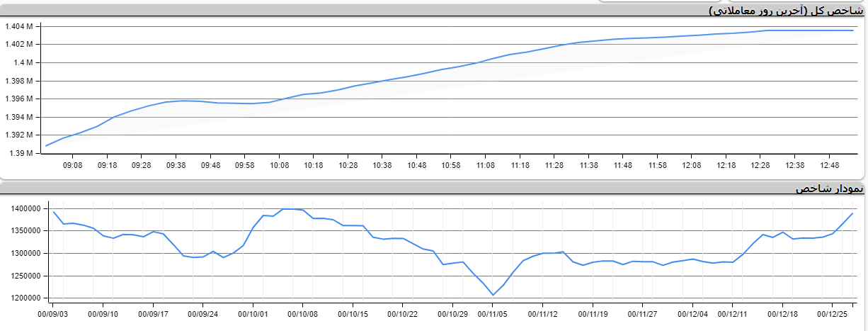Click the 1.4 M y-axis value
This screenshot has height=331, width=868.
click(x=25, y=63)
